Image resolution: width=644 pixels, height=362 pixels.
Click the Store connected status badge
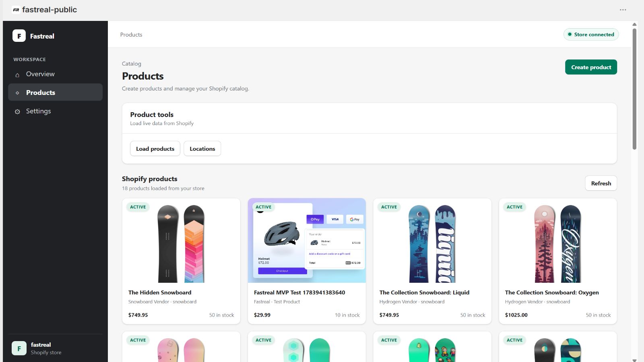point(591,35)
